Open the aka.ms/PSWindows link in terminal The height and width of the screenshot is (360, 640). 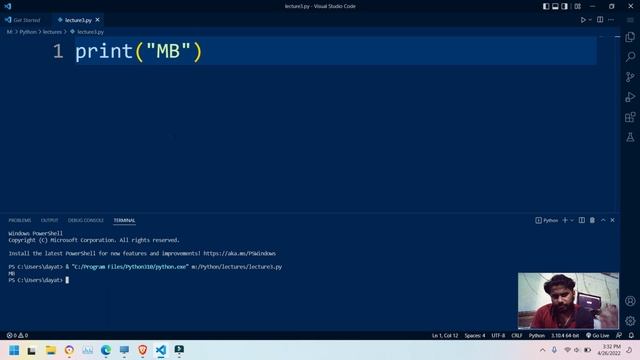240,253
